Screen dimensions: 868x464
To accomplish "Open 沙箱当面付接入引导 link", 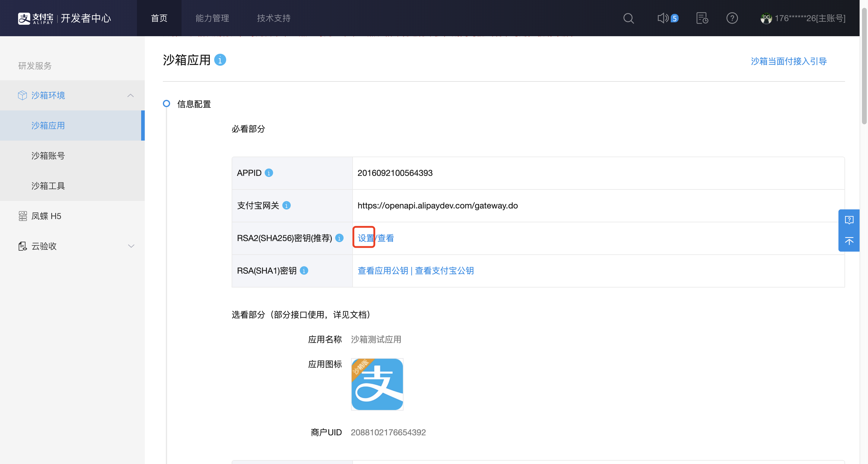I will click(x=788, y=61).
